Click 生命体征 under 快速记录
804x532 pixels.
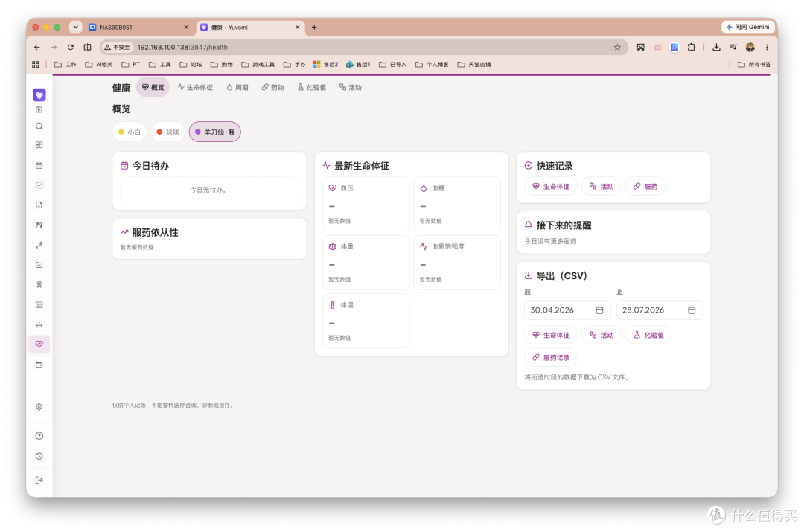point(551,187)
